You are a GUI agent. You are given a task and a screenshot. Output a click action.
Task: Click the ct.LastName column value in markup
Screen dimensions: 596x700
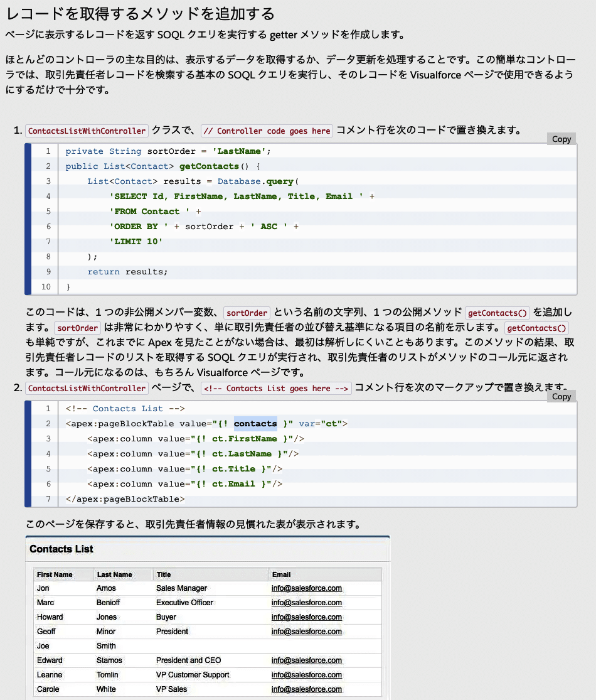point(242,454)
